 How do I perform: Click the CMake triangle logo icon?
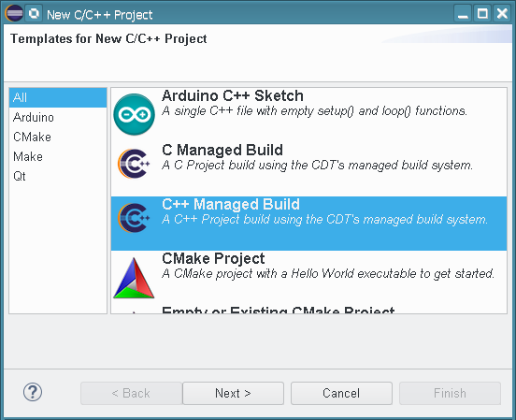[134, 278]
